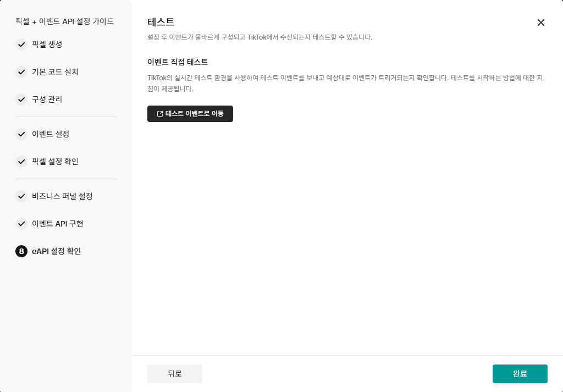
Task: Click the checkmark icon beside 픽셀 설정 확인
Action: [x=21, y=162]
